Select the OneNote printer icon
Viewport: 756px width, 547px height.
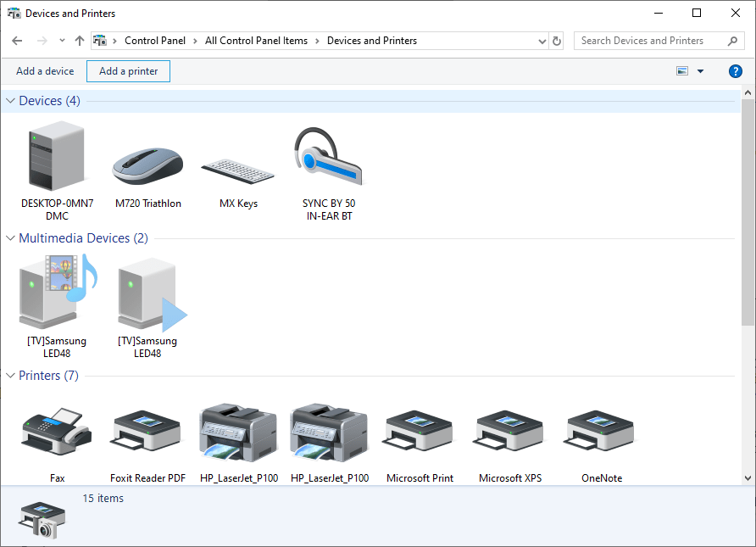point(599,431)
